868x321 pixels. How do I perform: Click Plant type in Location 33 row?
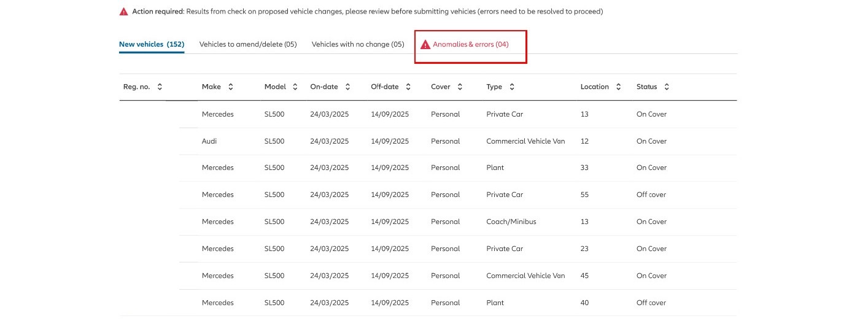click(x=495, y=168)
